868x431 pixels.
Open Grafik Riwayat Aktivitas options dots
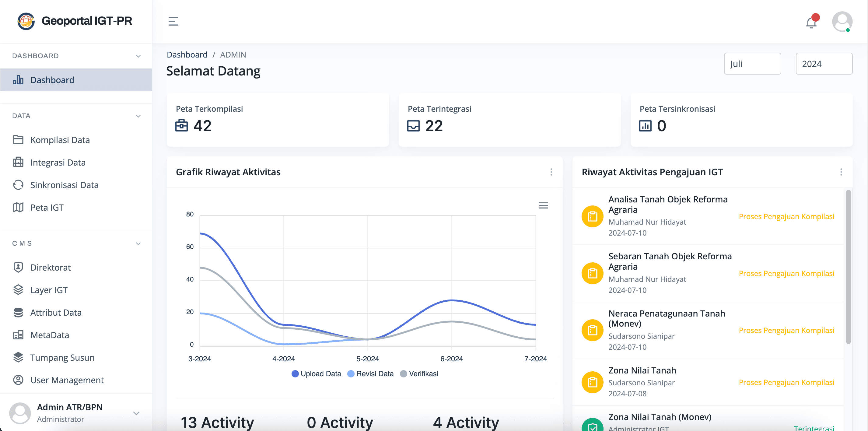[551, 172]
